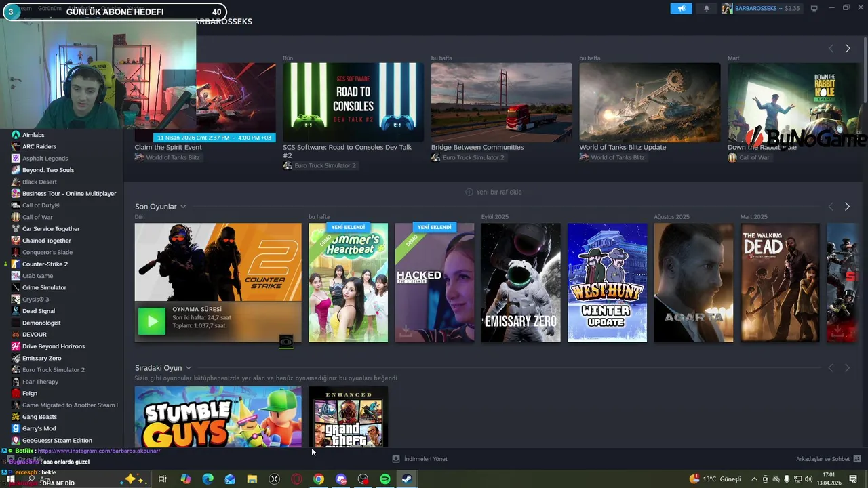This screenshot has width=868, height=488.
Task: Open the AGARTA game cover
Action: coord(693,283)
